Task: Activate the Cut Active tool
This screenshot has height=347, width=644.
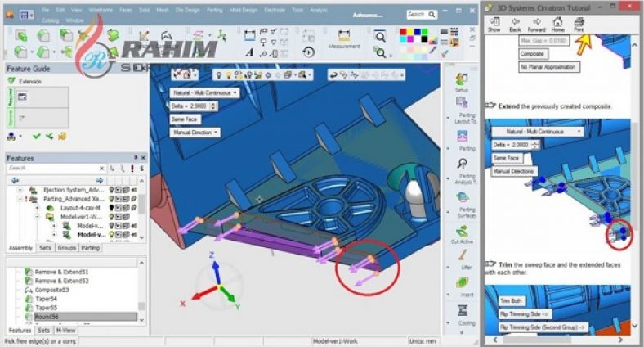Action: [x=463, y=230]
